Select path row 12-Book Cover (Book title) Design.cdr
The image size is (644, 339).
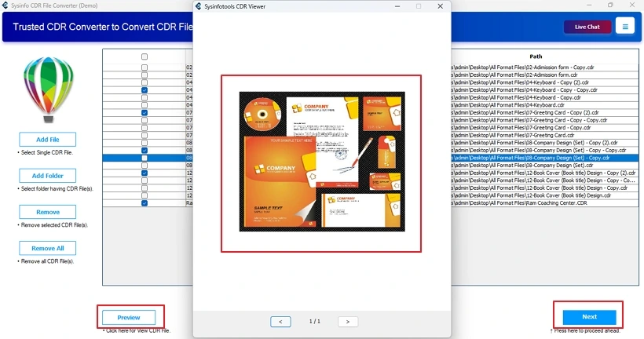point(544,195)
